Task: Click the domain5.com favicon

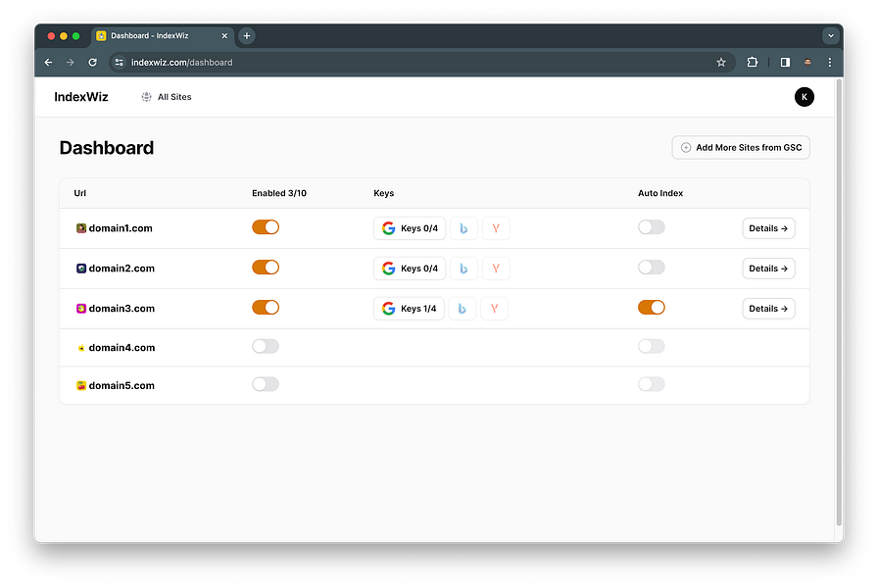Action: 81,385
